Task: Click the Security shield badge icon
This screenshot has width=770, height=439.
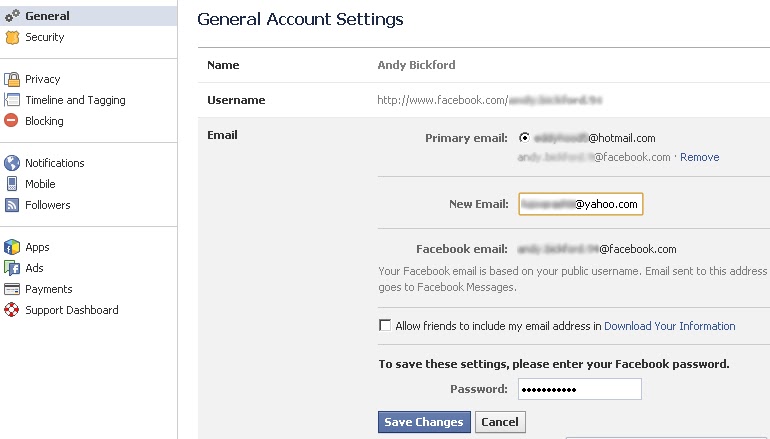Action: (x=12, y=37)
